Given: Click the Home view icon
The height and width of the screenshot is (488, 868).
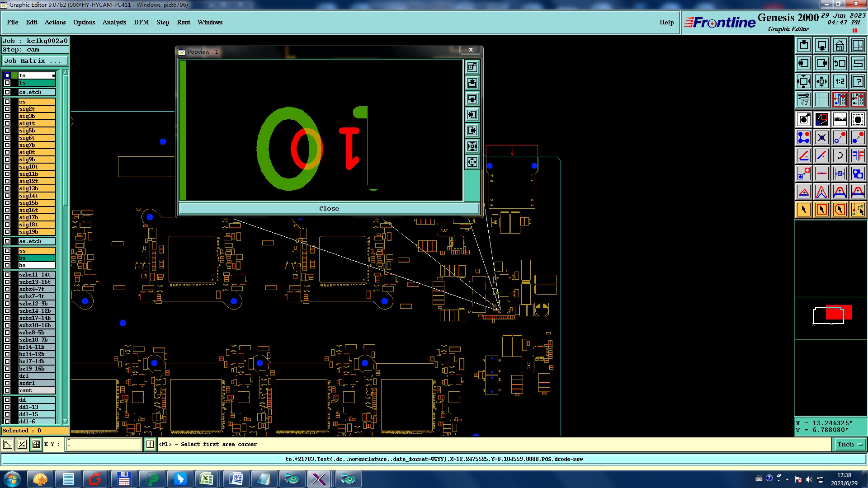Looking at the screenshot, I should [x=840, y=45].
